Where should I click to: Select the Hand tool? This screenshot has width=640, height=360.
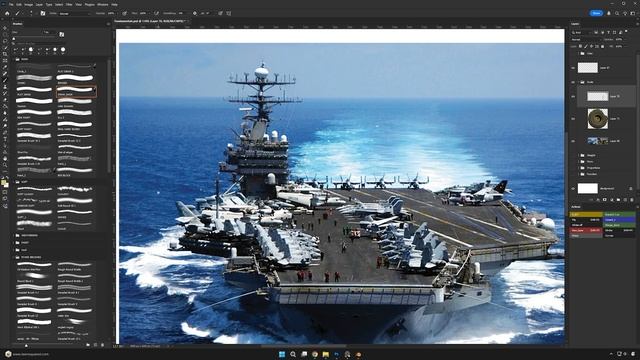point(5,159)
